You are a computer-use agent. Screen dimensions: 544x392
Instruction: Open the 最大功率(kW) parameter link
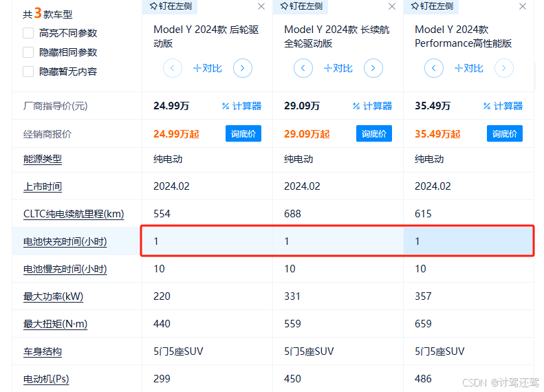click(x=54, y=296)
